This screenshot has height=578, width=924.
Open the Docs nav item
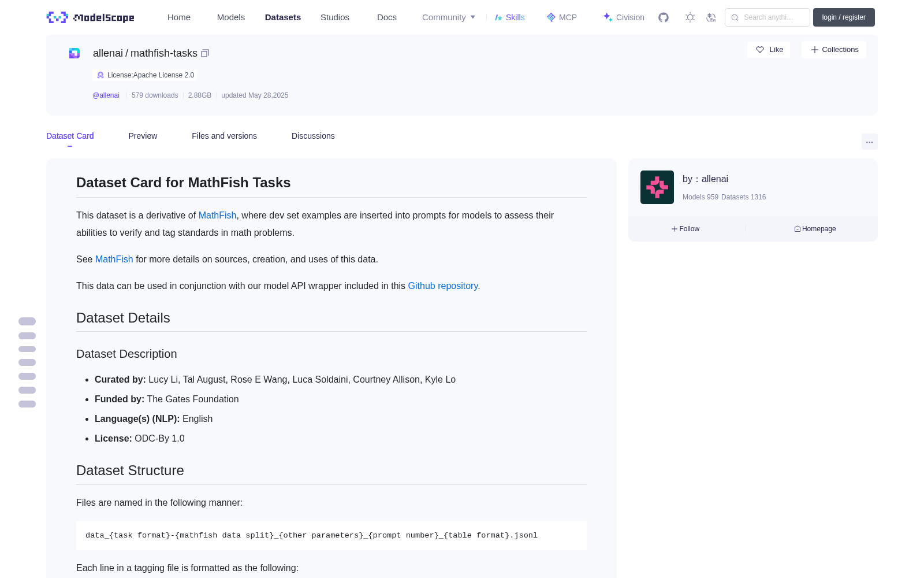[x=387, y=17]
